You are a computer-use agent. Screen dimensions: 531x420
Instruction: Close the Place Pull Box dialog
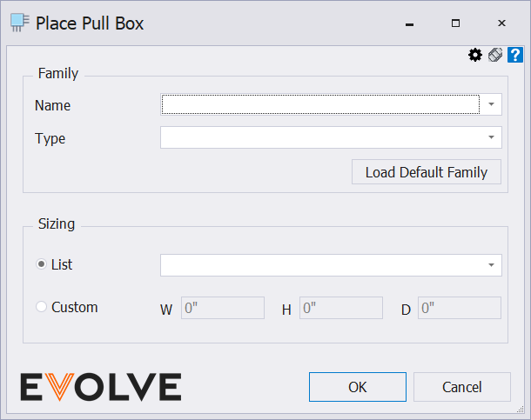click(502, 23)
